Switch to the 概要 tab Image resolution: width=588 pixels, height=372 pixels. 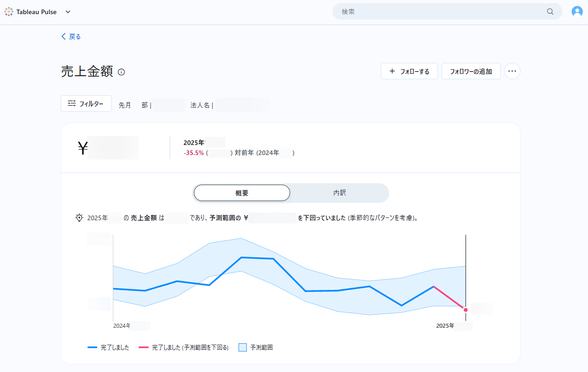pos(242,193)
